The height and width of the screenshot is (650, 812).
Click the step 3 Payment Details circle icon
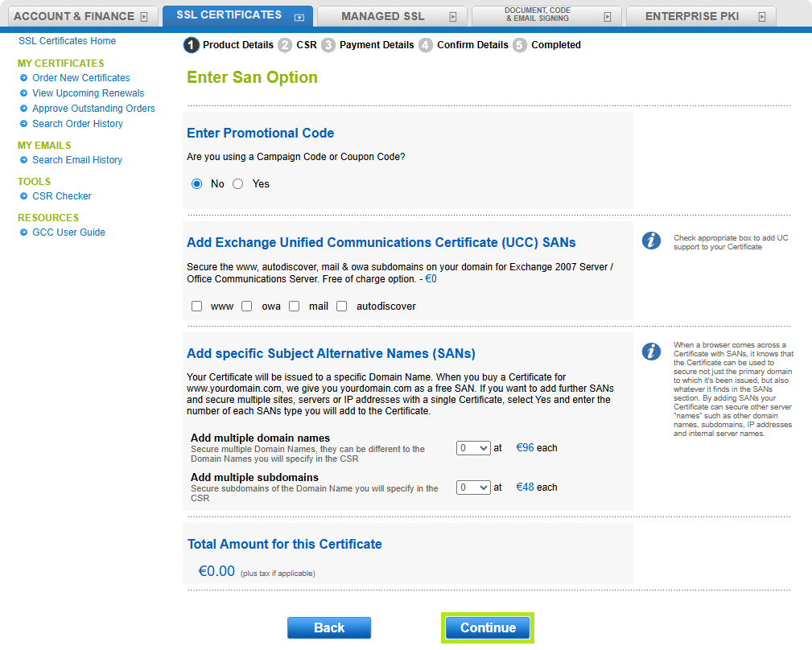(328, 45)
